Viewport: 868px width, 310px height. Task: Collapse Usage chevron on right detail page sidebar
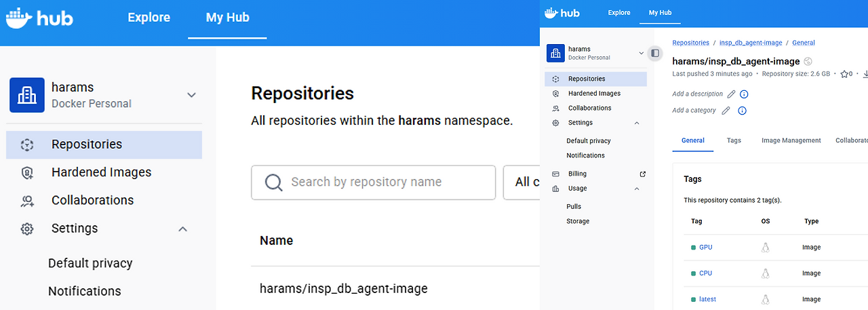[637, 189]
